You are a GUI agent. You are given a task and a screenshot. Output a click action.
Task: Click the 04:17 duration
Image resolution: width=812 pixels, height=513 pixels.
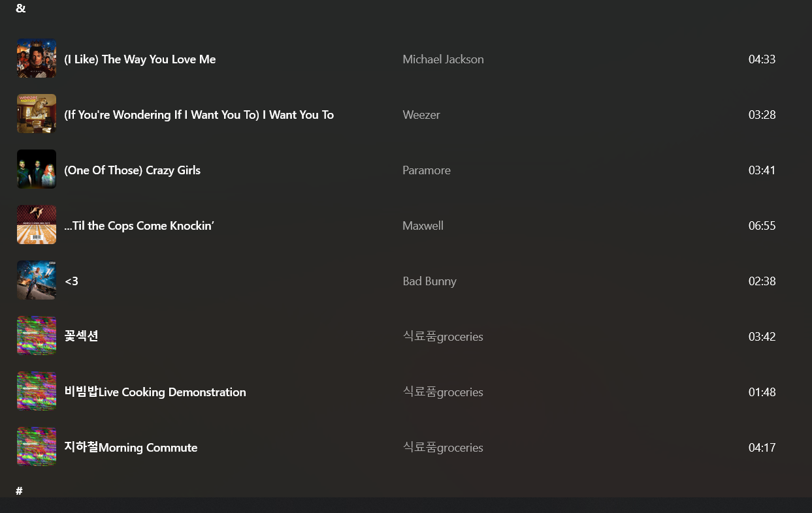762,448
